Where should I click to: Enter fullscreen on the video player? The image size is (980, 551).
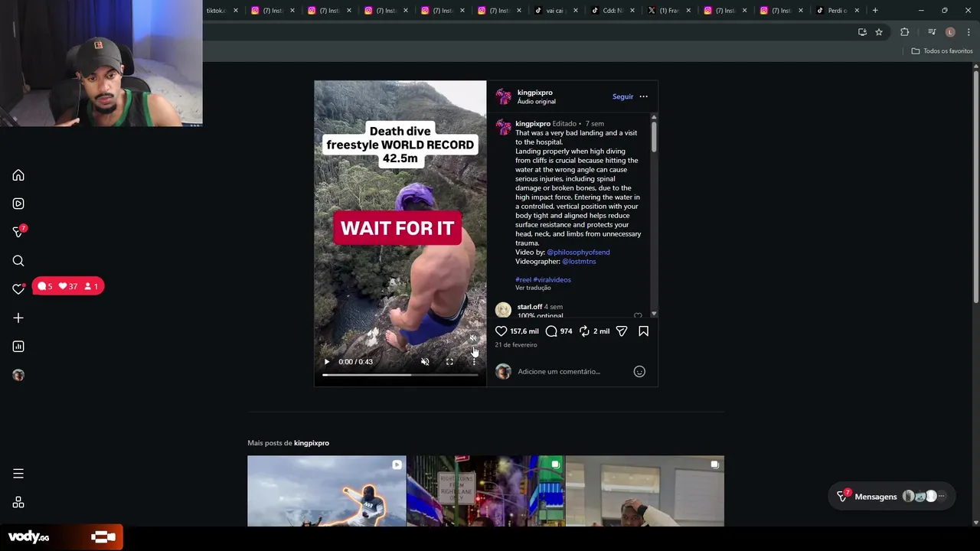(x=449, y=362)
